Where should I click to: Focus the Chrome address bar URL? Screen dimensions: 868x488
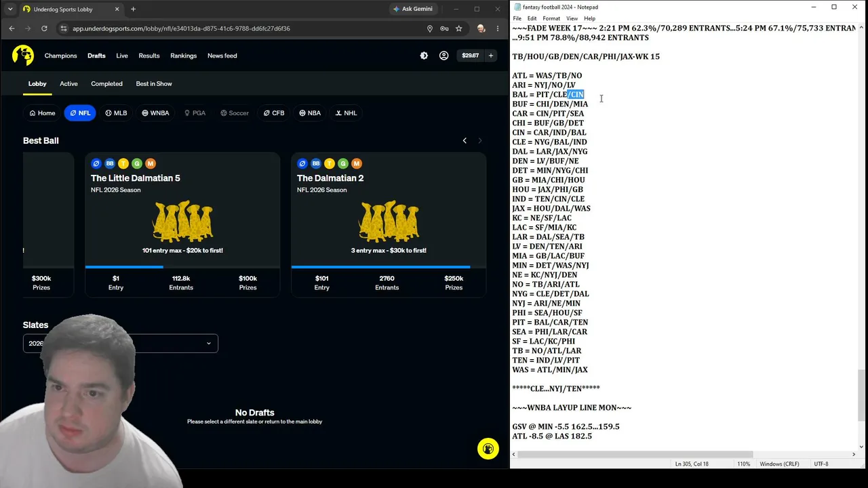tap(181, 28)
